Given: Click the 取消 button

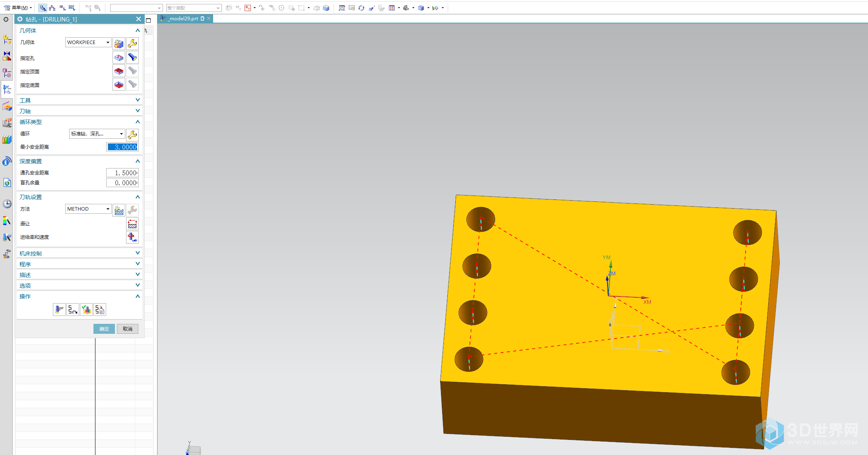Looking at the screenshot, I should point(128,329).
